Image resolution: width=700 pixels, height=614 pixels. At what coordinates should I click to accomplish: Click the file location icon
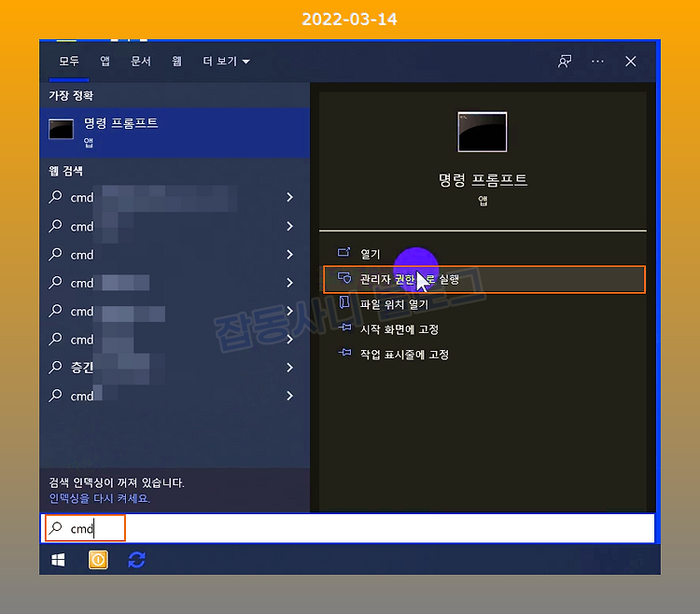coord(343,302)
